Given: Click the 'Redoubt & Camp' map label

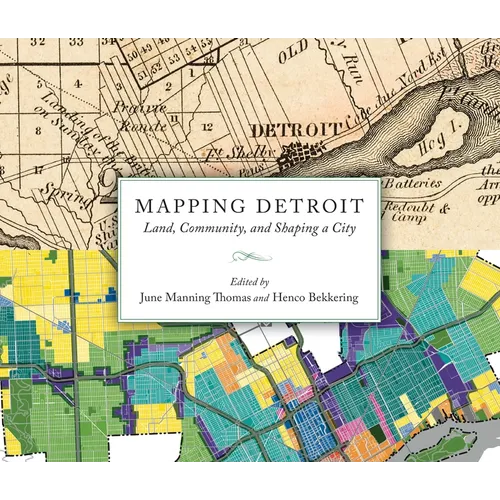Looking at the screenshot, I should coord(417,212).
